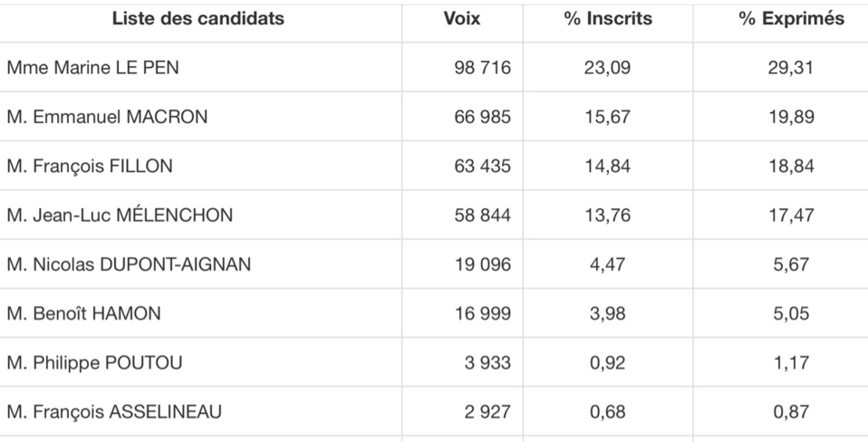
Task: Select the 5,05 % Exprimés value
Action: click(791, 313)
